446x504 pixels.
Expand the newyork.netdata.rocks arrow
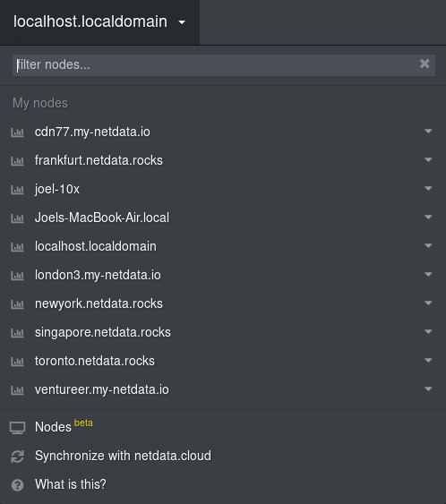point(428,303)
